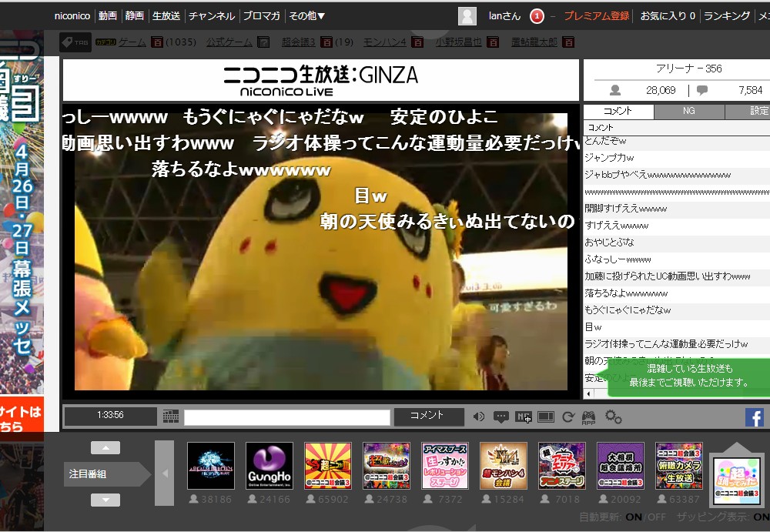770x532 pixels.
Task: Select the 設定 tab
Action: tap(748, 111)
